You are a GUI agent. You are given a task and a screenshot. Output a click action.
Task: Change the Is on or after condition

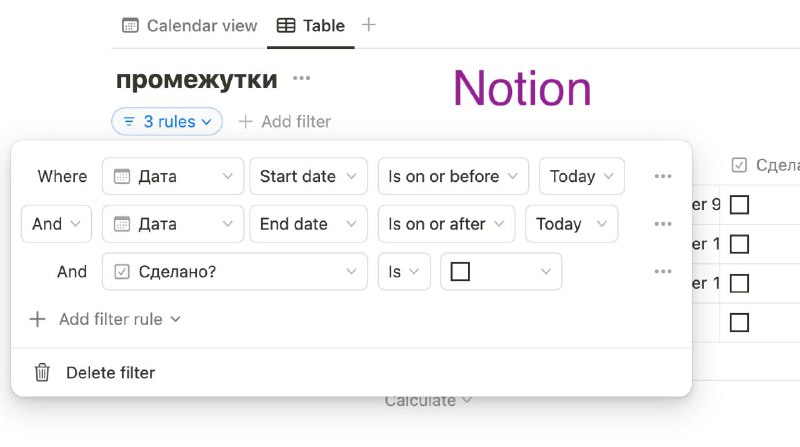tap(446, 224)
